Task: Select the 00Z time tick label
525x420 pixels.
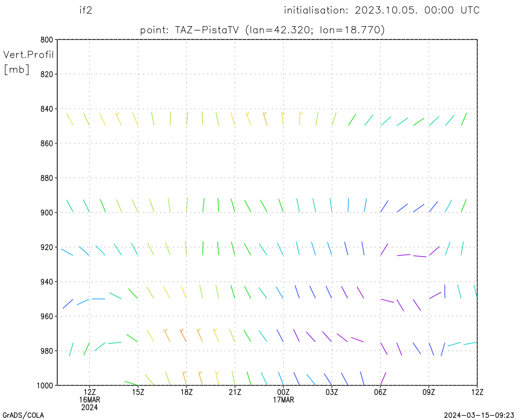Action: point(283,392)
